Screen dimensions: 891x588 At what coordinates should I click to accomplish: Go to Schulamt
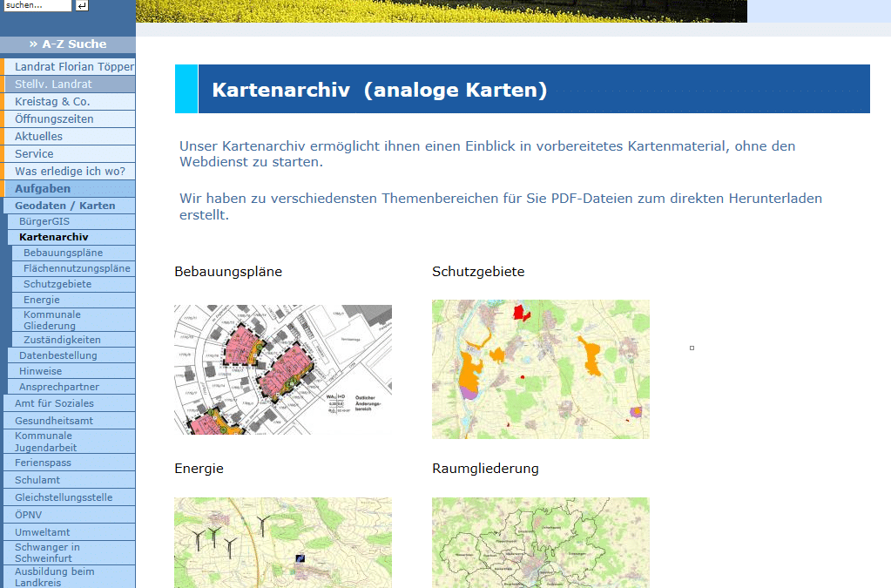(70, 480)
